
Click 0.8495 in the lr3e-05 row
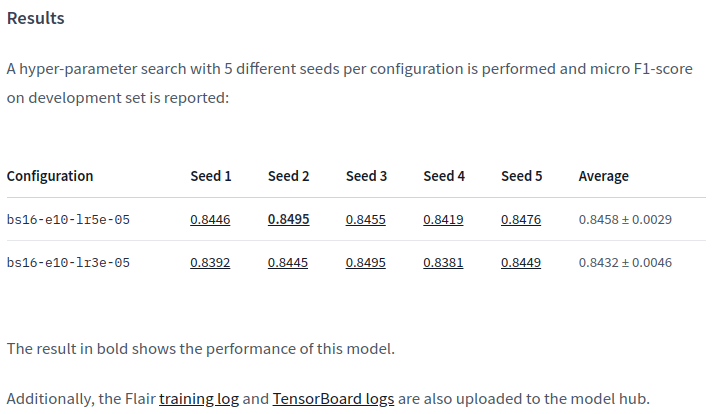click(x=366, y=263)
